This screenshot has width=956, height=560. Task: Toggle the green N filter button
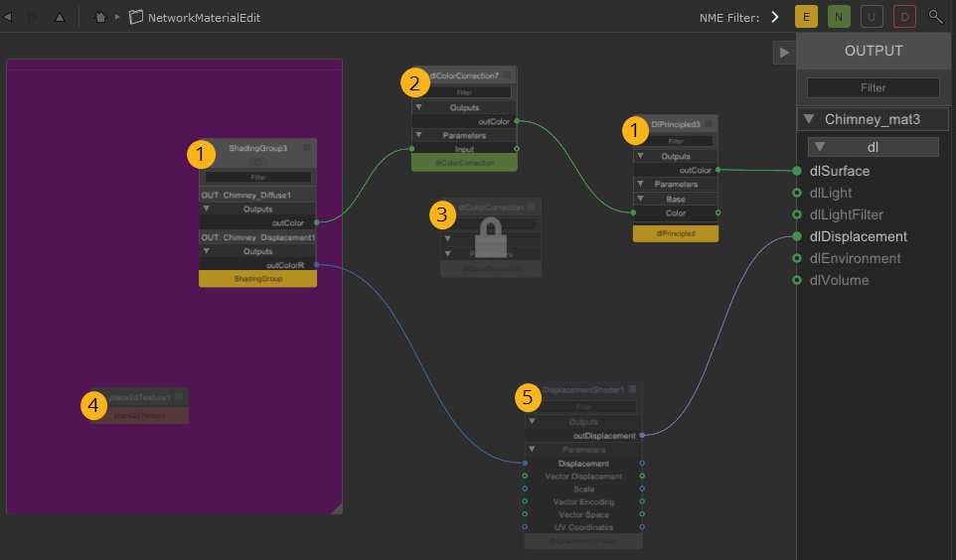(x=839, y=17)
